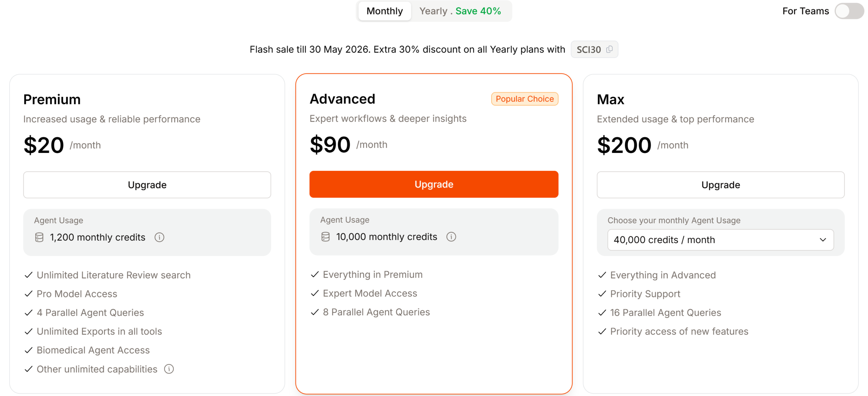Click the credits stack icon in Premium plan
Image resolution: width=868 pixels, height=396 pixels.
39,237
